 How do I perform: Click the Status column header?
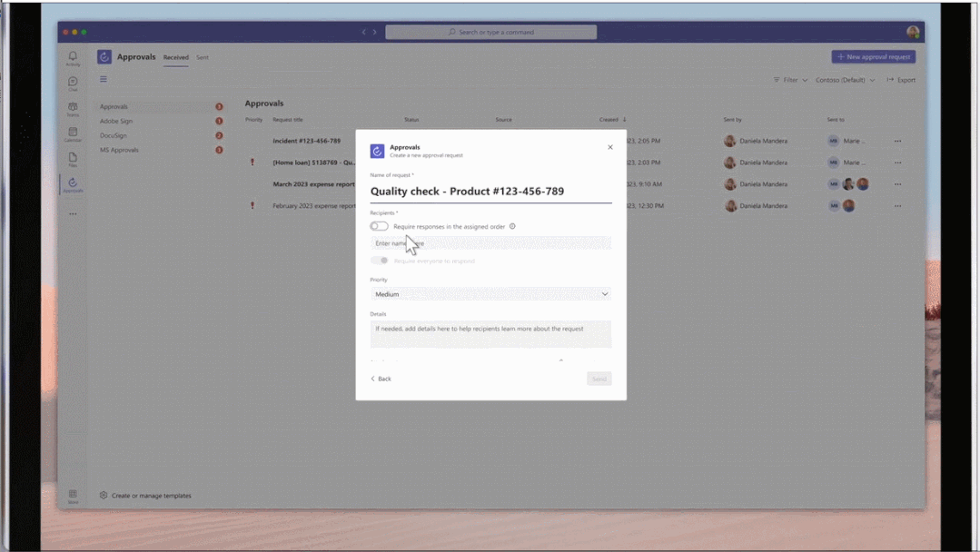pos(411,119)
